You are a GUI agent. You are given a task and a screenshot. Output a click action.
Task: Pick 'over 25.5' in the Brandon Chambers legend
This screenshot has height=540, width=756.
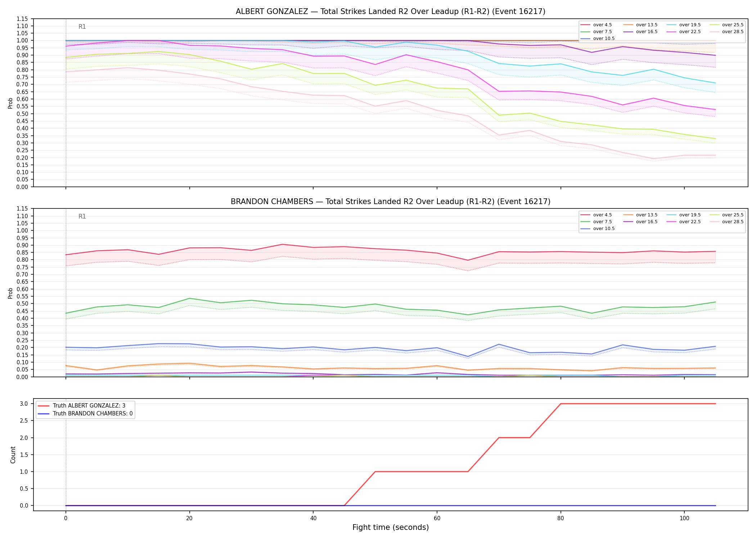pos(726,215)
